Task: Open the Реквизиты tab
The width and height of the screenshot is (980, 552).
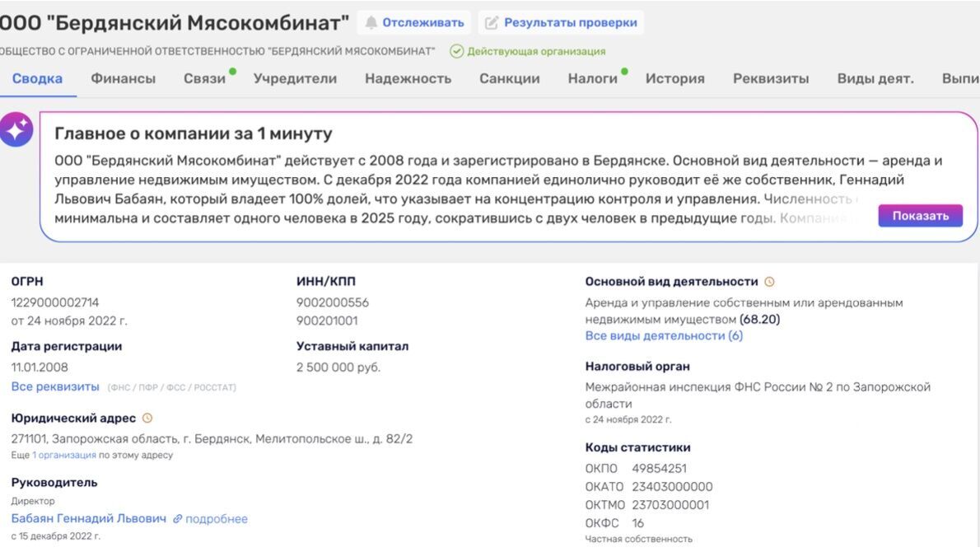Action: coord(771,79)
